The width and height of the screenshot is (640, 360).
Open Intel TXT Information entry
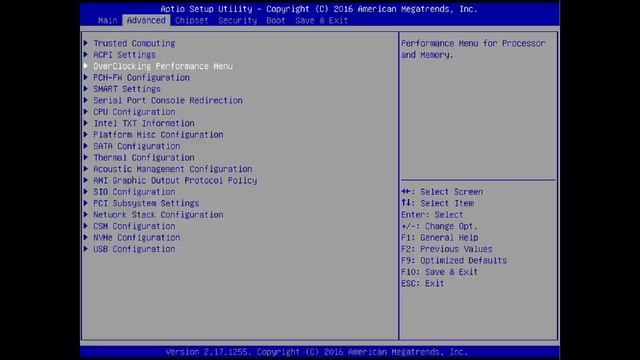click(x=144, y=123)
